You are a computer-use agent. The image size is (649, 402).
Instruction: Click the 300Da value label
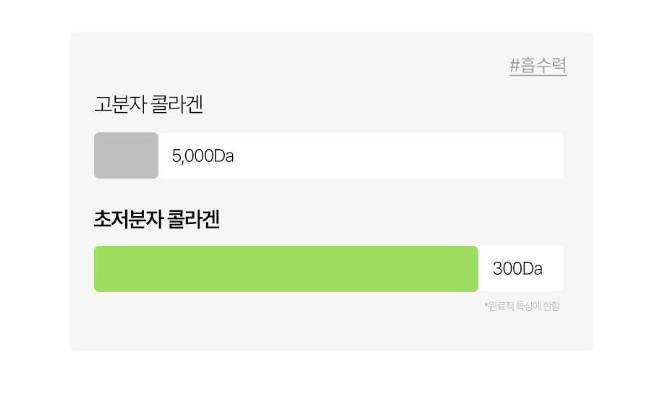517,269
